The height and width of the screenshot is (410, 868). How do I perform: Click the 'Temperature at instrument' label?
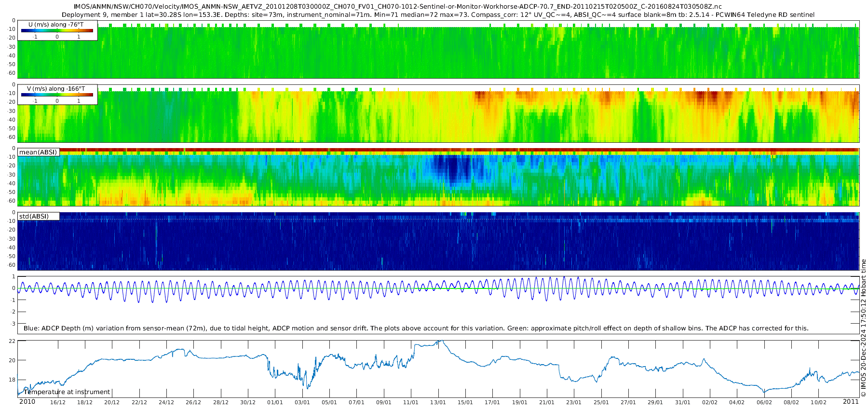67,392
